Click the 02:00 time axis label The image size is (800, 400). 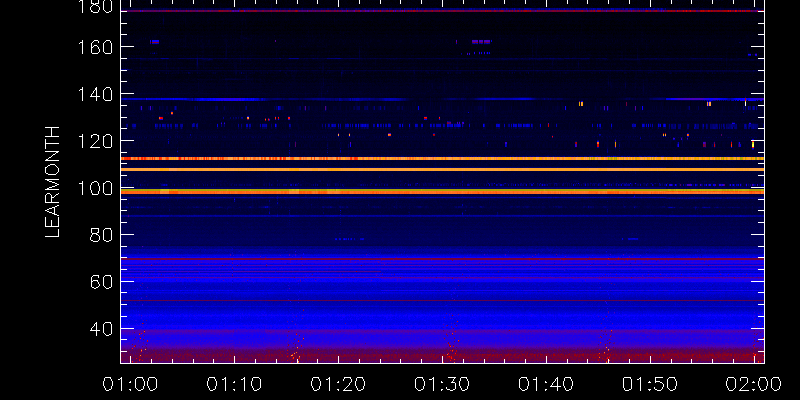click(754, 384)
